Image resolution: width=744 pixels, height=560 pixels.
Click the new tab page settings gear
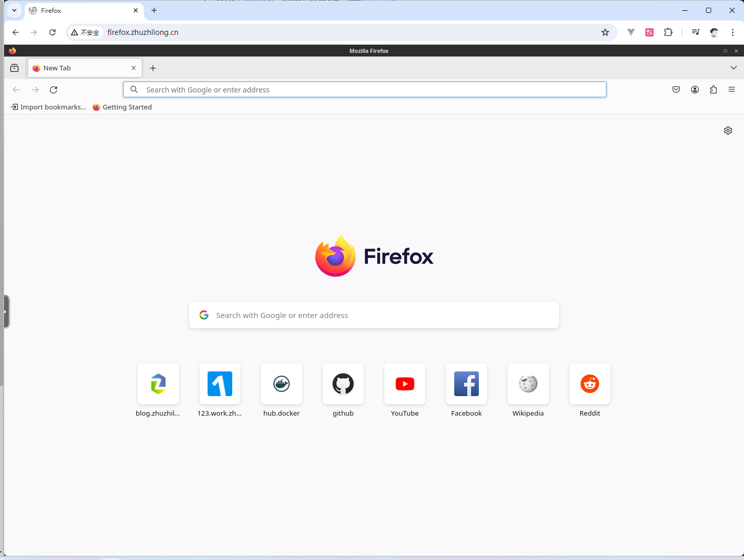coord(728,130)
